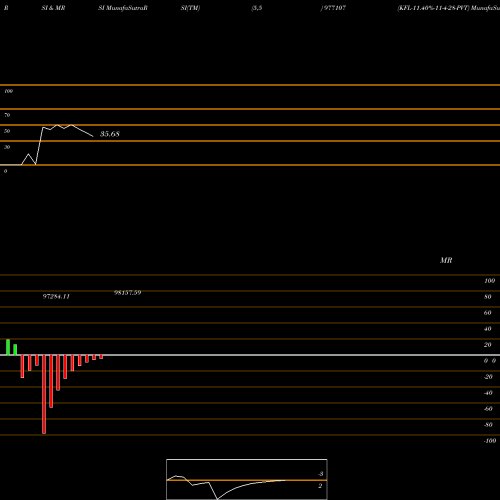Click the 40 label on MR axis
Screen dimensions: 500x500
(488, 329)
